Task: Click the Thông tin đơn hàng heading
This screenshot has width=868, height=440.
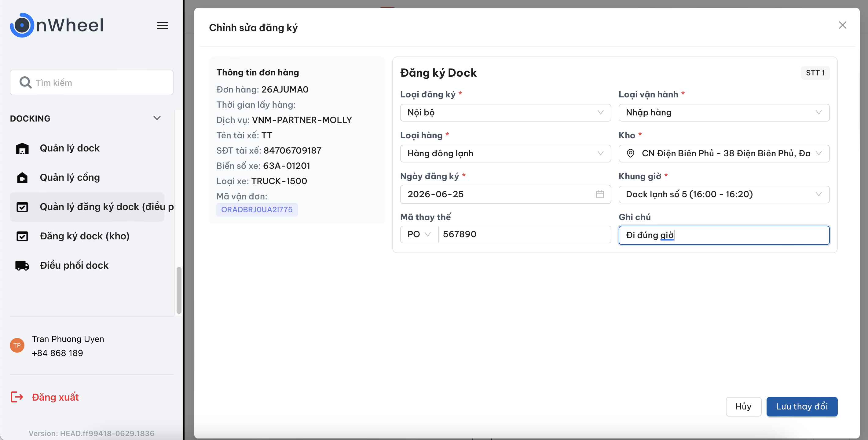Action: 258,72
